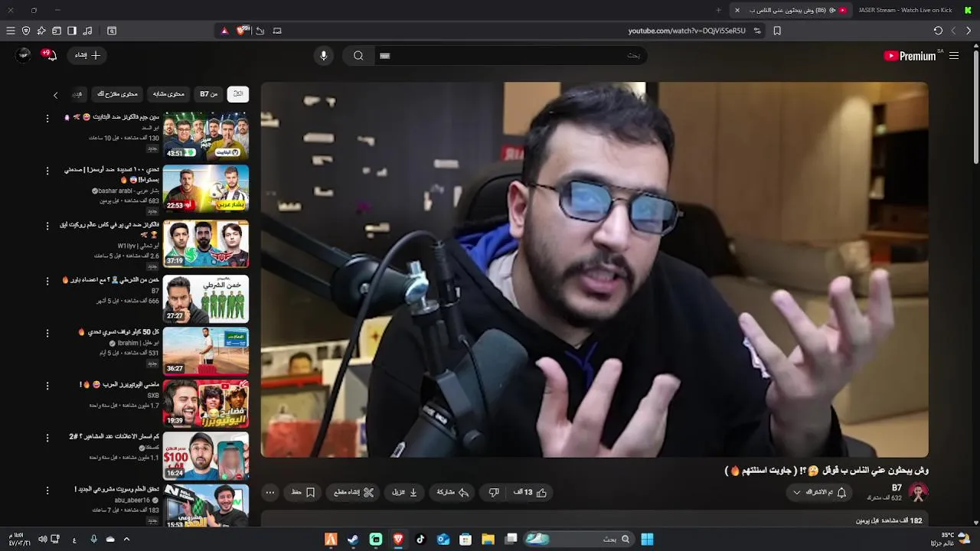Dislike the video
This screenshot has width=980, height=551.
point(494,493)
